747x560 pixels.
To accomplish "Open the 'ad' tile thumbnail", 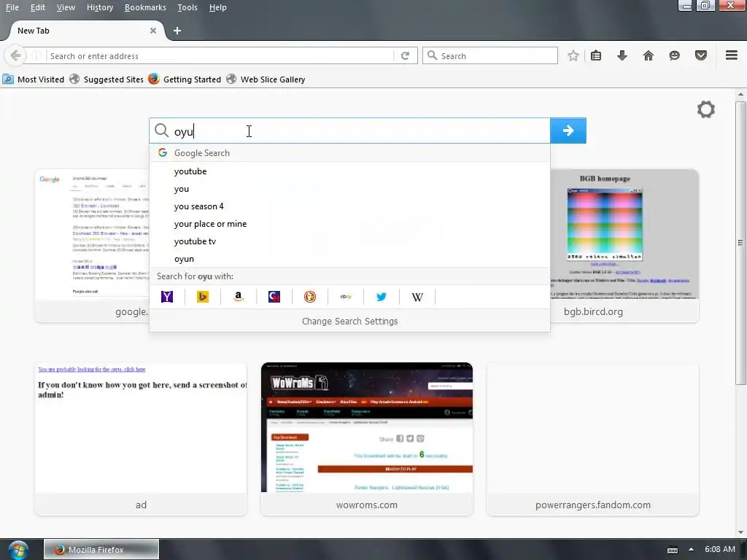I will coord(141,438).
